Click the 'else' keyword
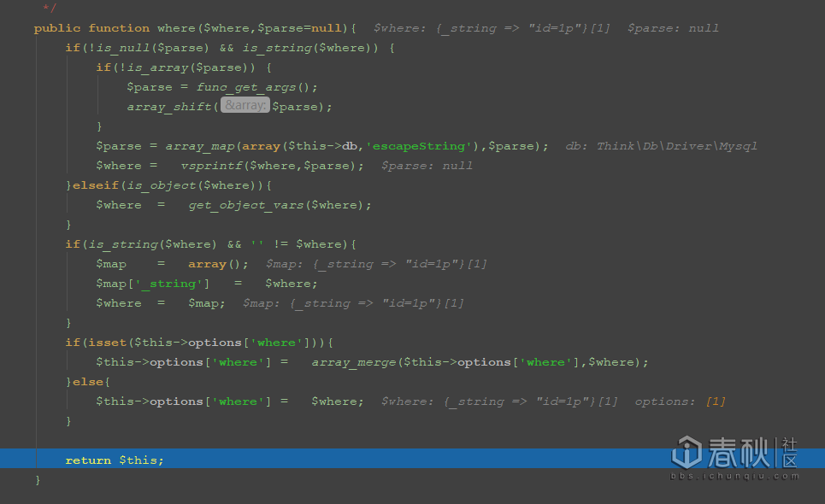The width and height of the screenshot is (825, 504). click(x=88, y=382)
